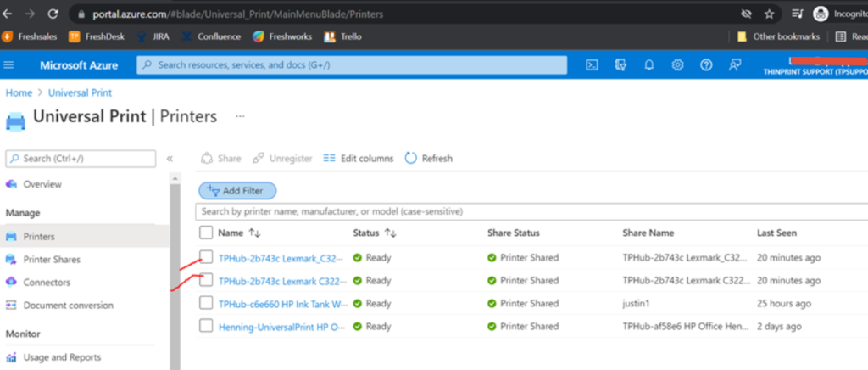Open the Trello bookmark
Image resolution: width=868 pixels, height=370 pixels.
342,36
